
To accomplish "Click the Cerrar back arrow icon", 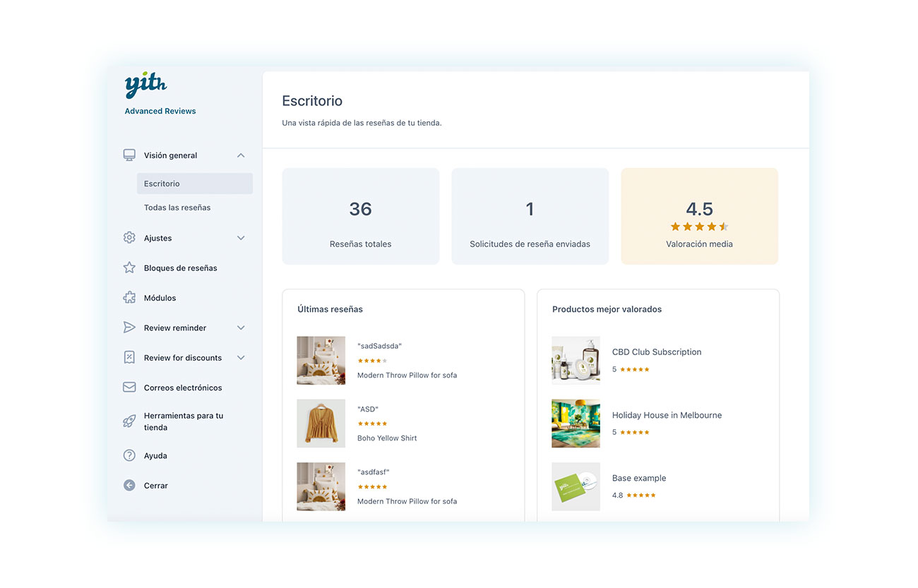I will click(129, 486).
